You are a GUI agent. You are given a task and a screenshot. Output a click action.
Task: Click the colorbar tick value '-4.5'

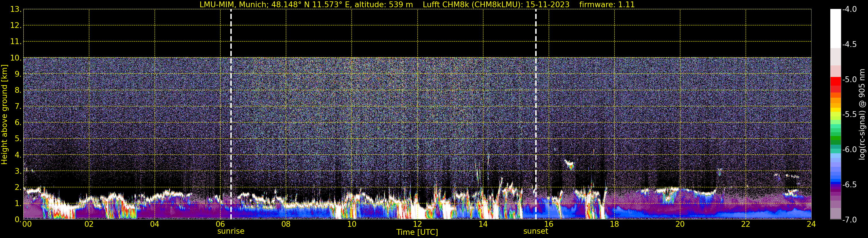(849, 44)
